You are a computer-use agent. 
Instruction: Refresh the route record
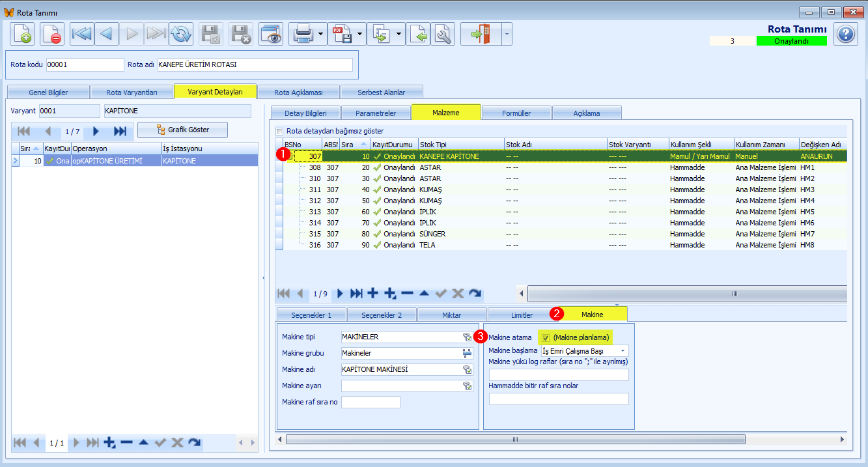[181, 33]
